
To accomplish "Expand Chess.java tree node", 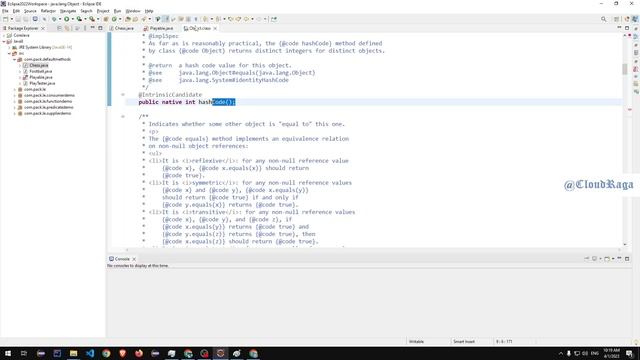I will pyautogui.click(x=20, y=65).
